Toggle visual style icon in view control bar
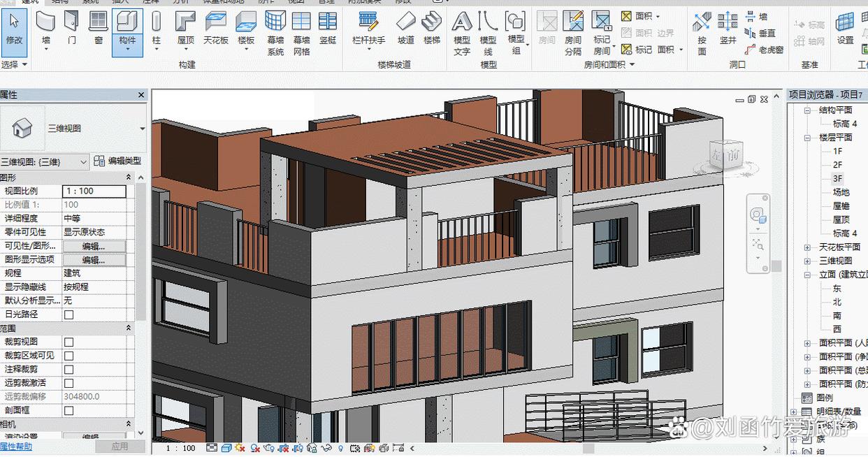868x457 pixels. click(226, 448)
